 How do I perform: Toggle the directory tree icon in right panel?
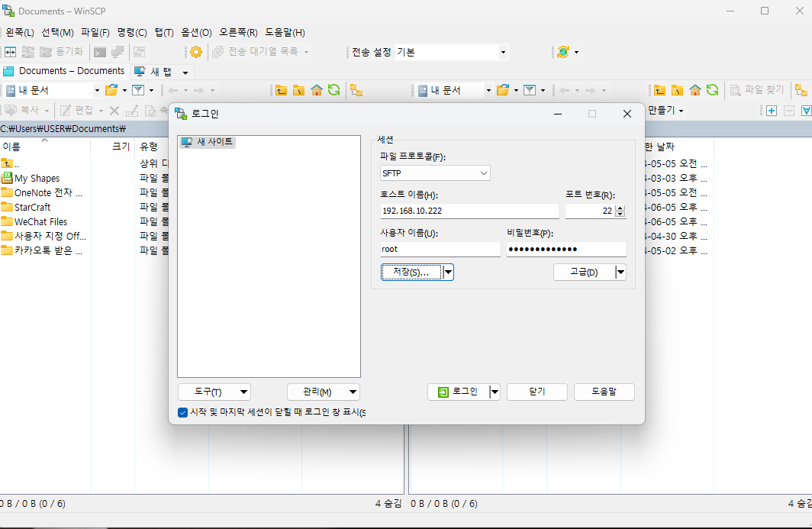coord(801,90)
